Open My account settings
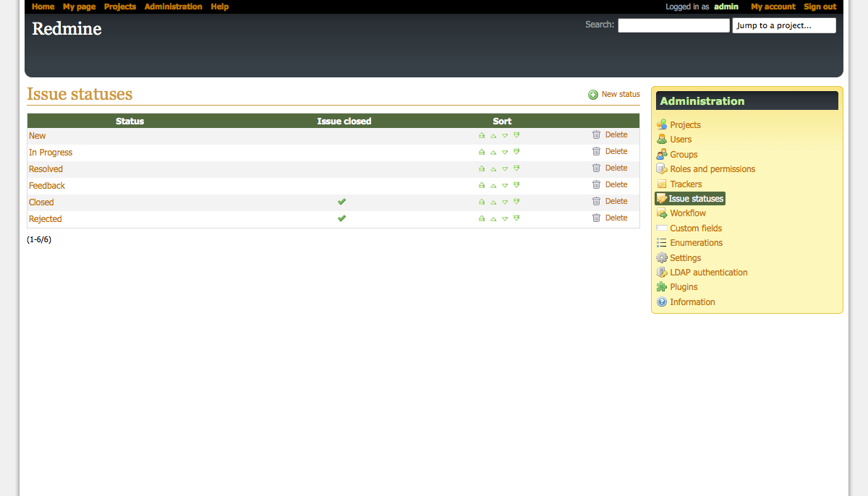The height and width of the screenshot is (496, 868). (x=773, y=7)
